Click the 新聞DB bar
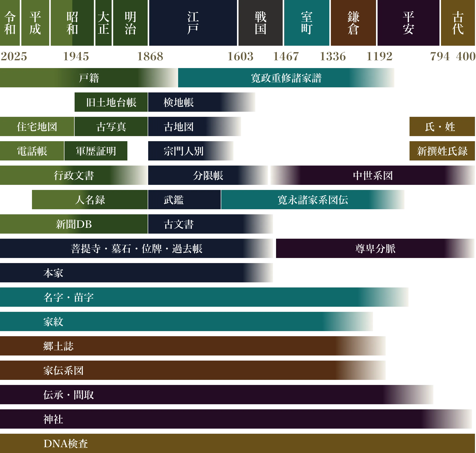 click(x=74, y=224)
